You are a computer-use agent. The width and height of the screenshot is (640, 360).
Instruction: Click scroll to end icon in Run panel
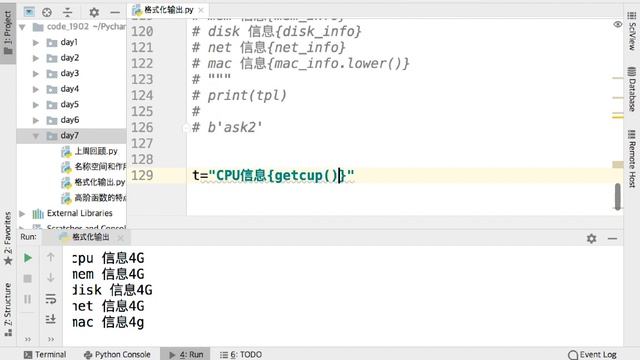pyautogui.click(x=51, y=319)
